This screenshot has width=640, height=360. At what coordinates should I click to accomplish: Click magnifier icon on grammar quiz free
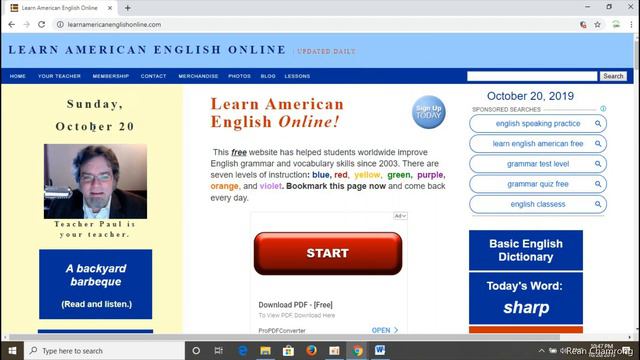tap(598, 184)
